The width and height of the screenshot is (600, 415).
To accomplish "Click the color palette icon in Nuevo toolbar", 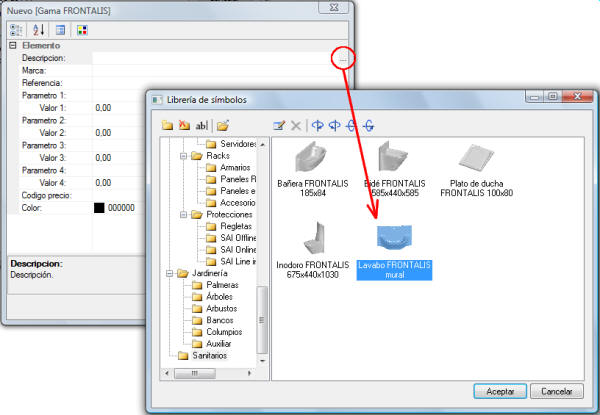I will click(x=82, y=30).
